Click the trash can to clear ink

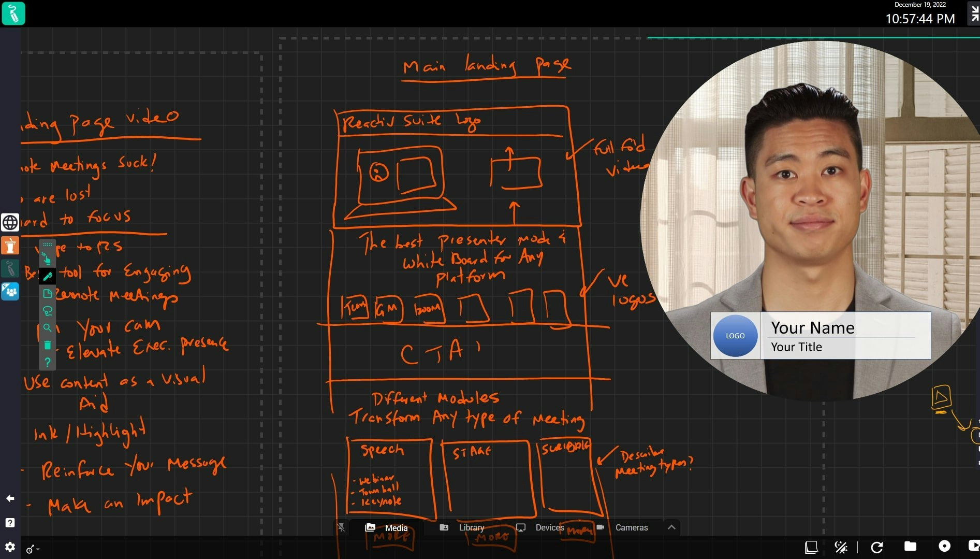[48, 345]
